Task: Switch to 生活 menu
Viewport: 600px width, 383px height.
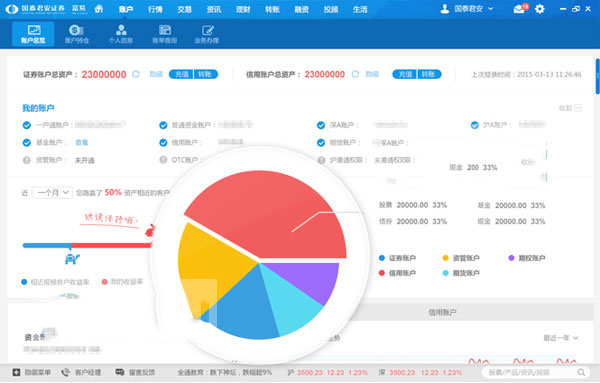Action: coord(360,9)
